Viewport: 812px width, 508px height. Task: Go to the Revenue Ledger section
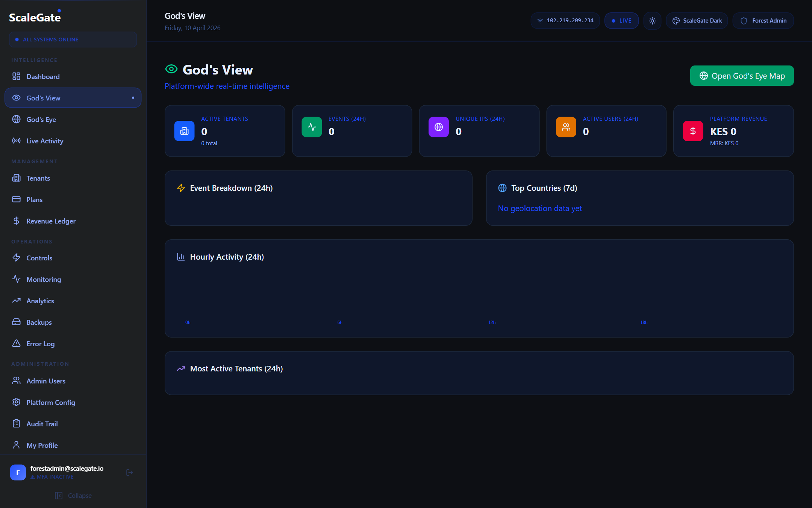51,221
